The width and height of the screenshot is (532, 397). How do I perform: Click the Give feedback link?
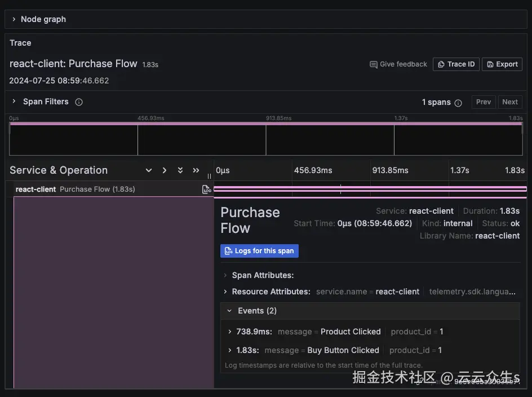pos(398,64)
